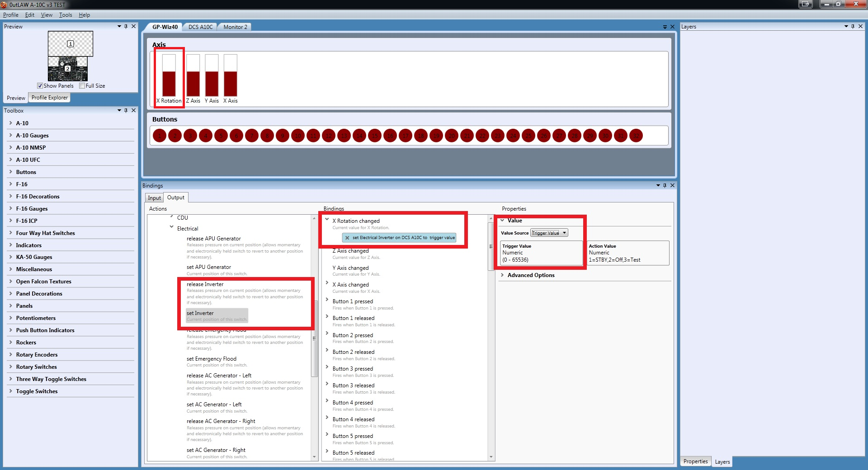This screenshot has height=470, width=868.
Task: Click button indicator number 1
Action: pyautogui.click(x=160, y=136)
